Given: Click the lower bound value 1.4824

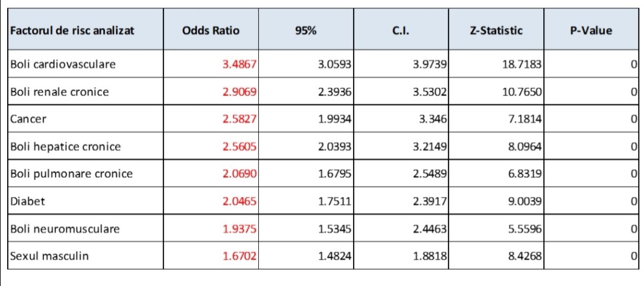Looking at the screenshot, I should pyautogui.click(x=335, y=257).
